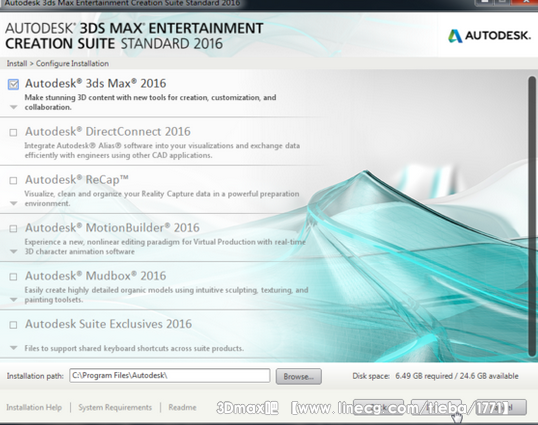Viewport: 538px width, 425px height.
Task: Click the product list vertical scrollbar
Action: (x=532, y=216)
